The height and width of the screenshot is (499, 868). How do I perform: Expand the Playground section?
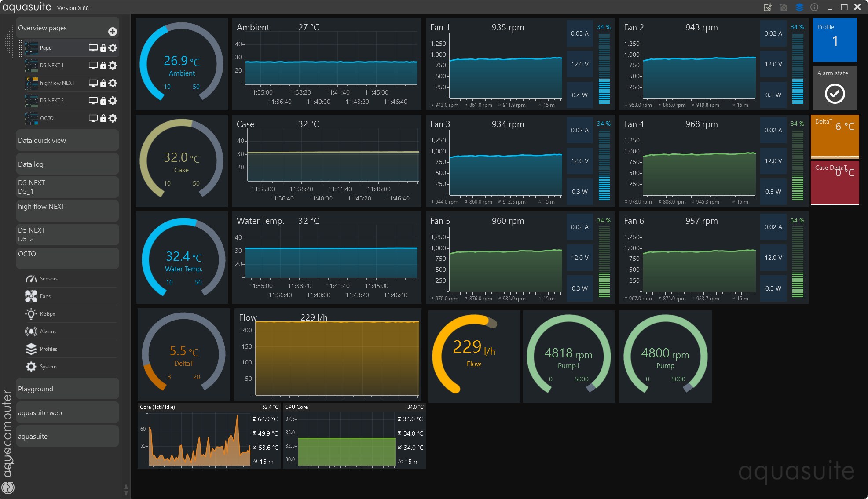(x=67, y=389)
